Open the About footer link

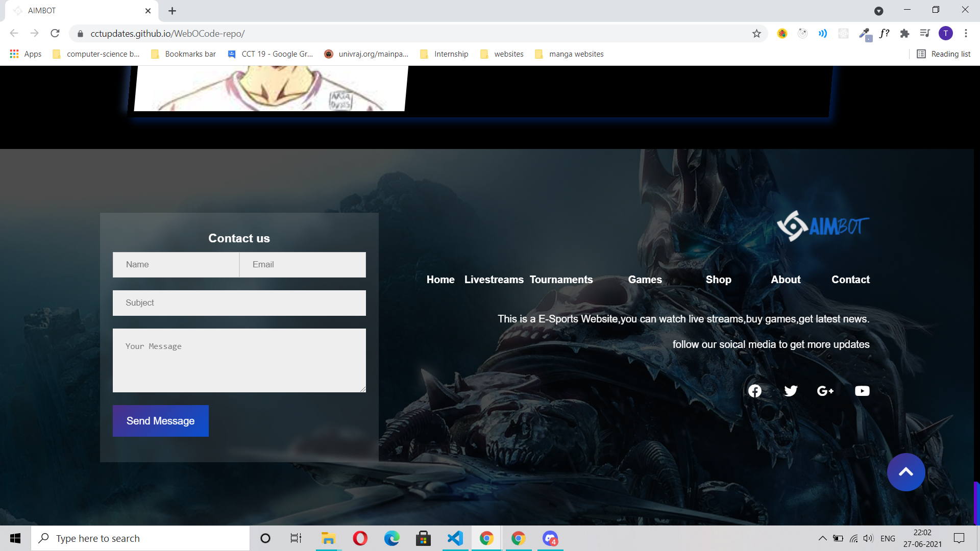[x=786, y=280]
